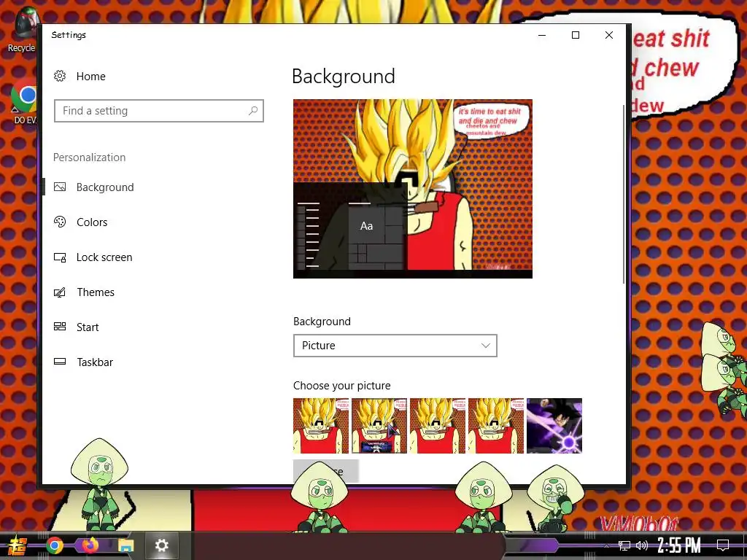Screen dimensions: 747x560
Task: Switch to Start settings page
Action: pyautogui.click(x=88, y=327)
